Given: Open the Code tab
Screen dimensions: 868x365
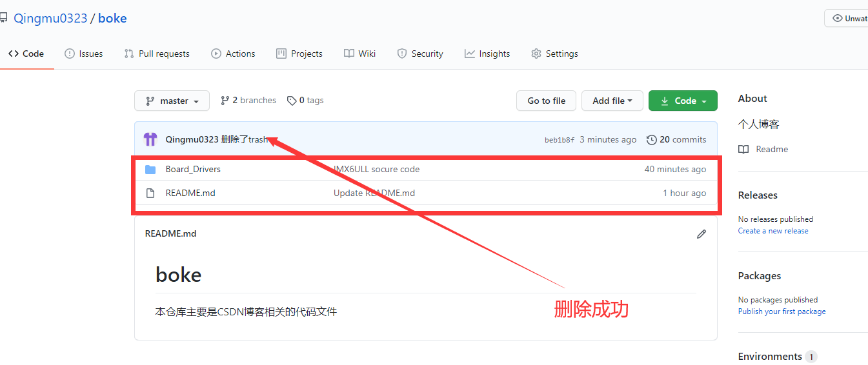Looking at the screenshot, I should click(26, 54).
